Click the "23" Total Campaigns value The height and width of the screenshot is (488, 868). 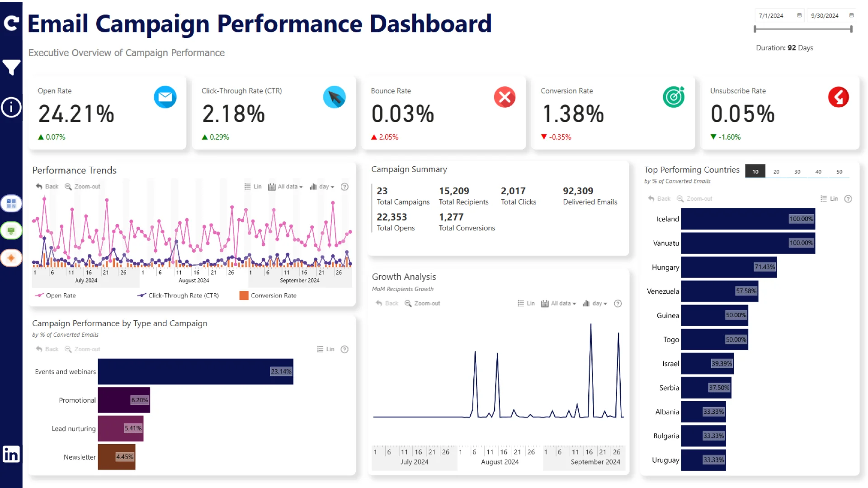point(382,191)
